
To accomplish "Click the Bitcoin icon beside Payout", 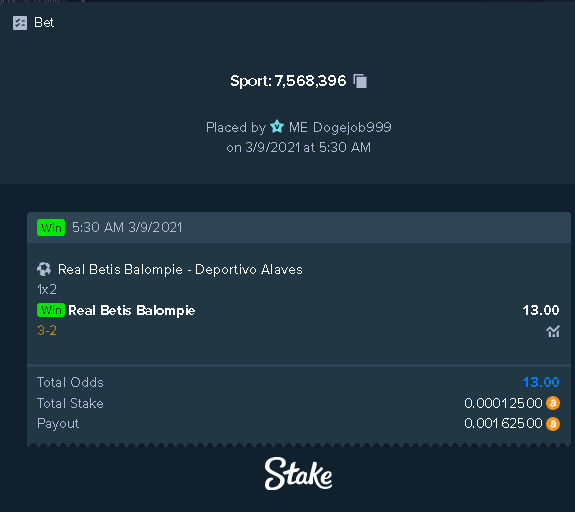I will (553, 424).
